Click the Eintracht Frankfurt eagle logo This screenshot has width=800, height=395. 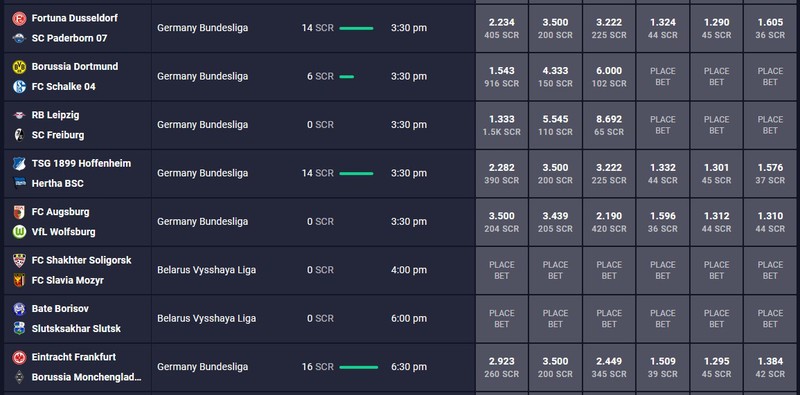pos(19,357)
